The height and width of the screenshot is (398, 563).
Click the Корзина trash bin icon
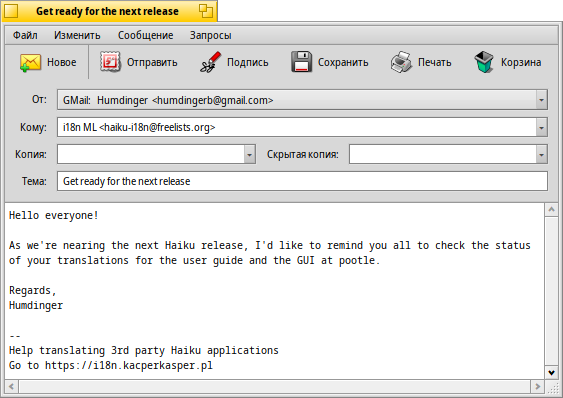click(484, 62)
